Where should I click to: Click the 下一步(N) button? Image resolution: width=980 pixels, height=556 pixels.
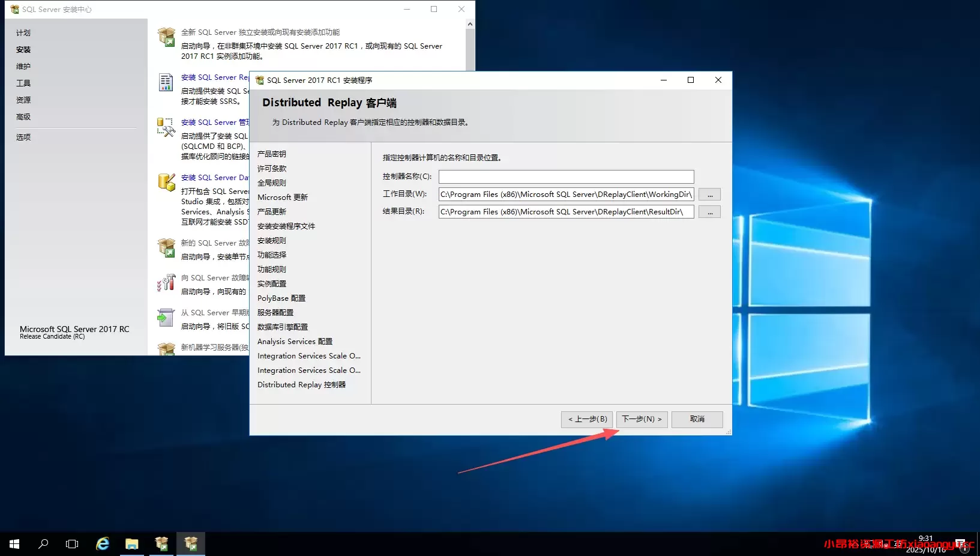(642, 419)
